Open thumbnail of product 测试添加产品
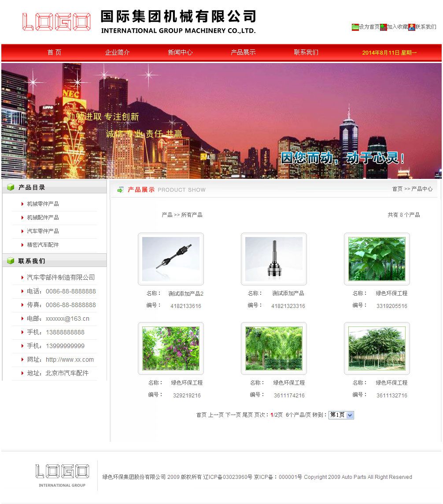The height and width of the screenshot is (504, 443). [x=274, y=259]
